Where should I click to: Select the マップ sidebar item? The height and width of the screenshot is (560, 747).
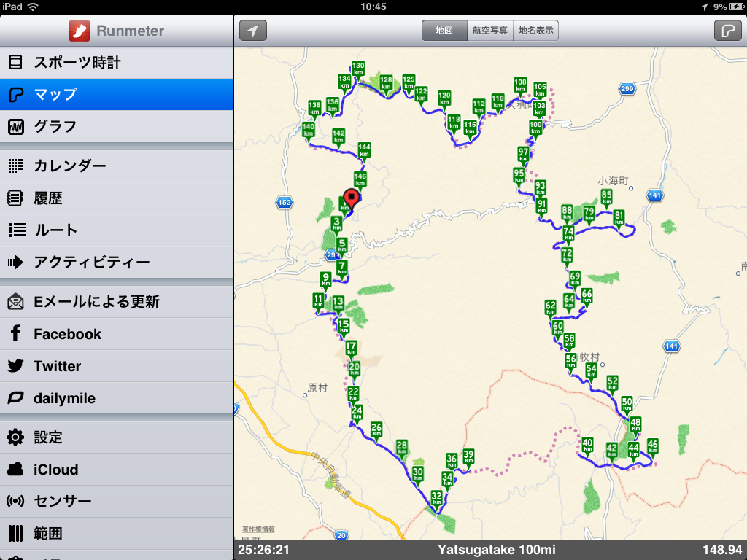click(117, 95)
